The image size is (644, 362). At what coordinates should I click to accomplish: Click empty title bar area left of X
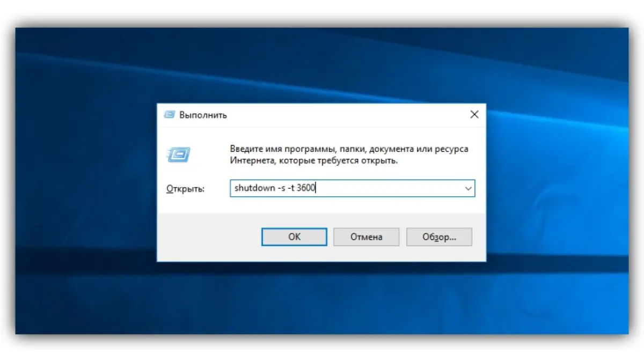[349, 115]
